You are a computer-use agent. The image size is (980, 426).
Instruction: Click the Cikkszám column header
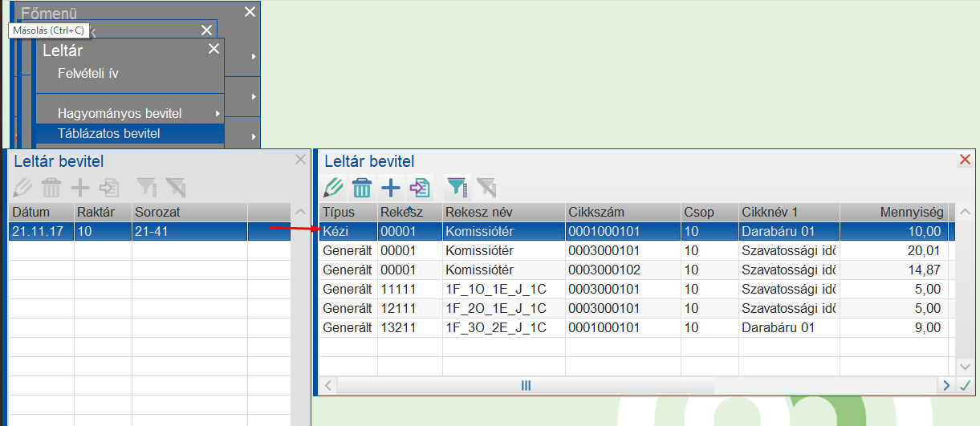click(x=623, y=212)
